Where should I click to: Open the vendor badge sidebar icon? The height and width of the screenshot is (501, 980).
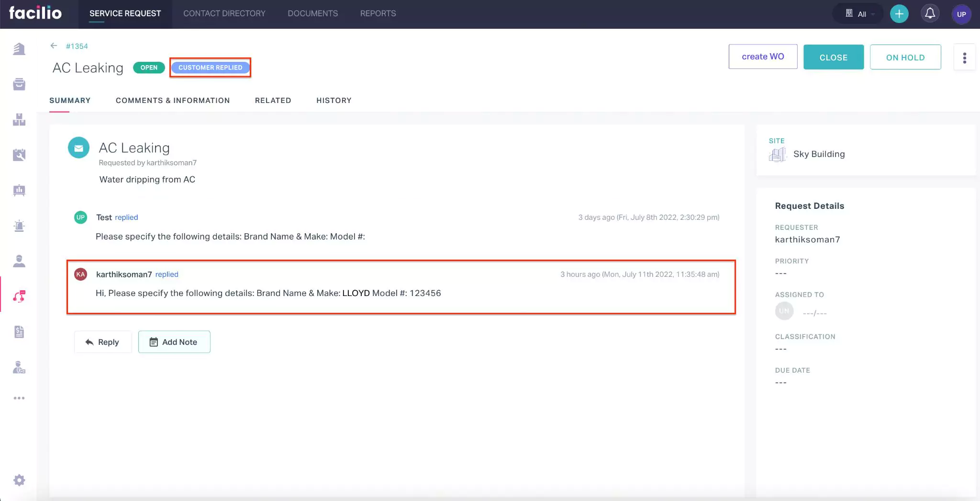[x=19, y=367]
